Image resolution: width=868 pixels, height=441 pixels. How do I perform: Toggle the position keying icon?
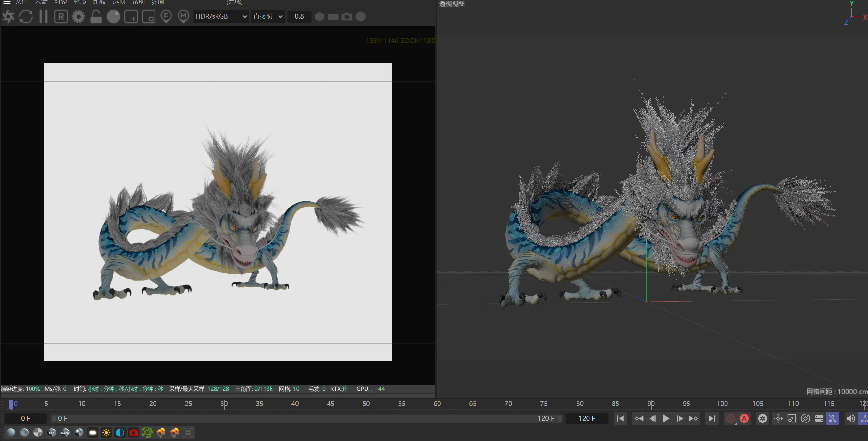tap(778, 419)
